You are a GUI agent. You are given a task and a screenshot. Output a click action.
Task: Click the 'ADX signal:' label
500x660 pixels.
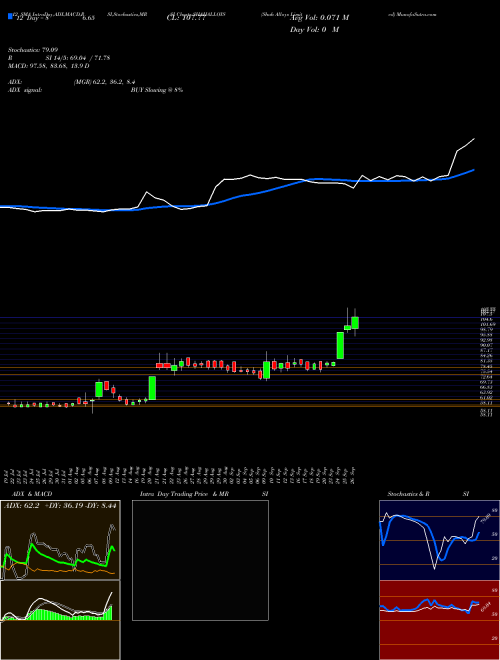(25, 90)
